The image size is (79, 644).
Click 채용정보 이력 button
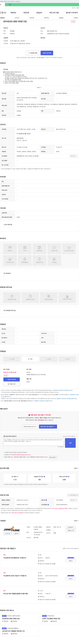point(71,531)
